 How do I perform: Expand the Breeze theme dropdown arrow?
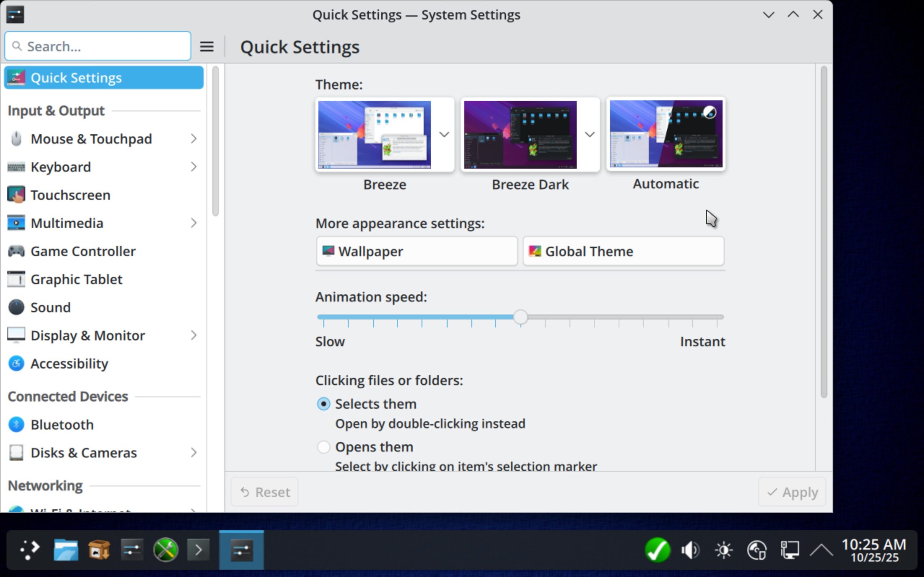(444, 134)
